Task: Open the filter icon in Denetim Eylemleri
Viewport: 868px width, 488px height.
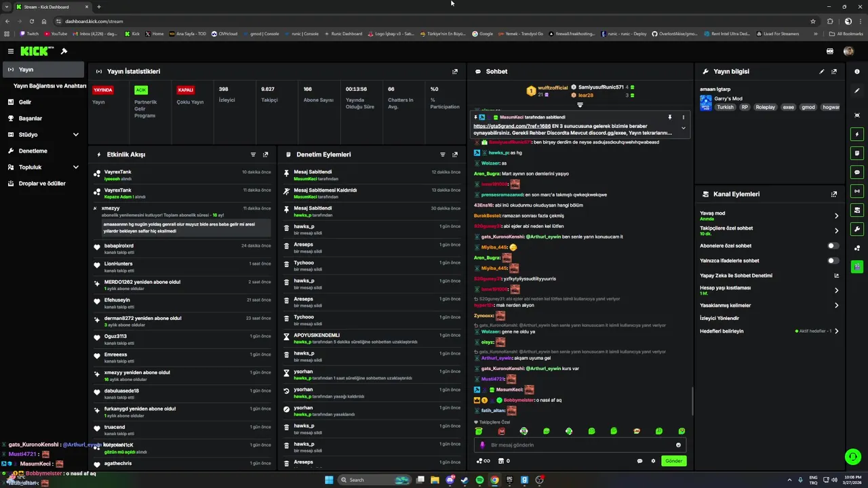Action: pos(443,155)
